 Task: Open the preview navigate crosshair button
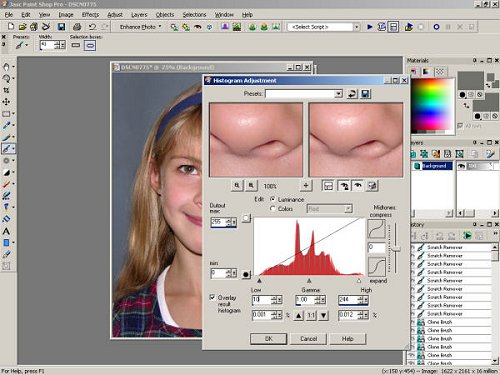306,186
